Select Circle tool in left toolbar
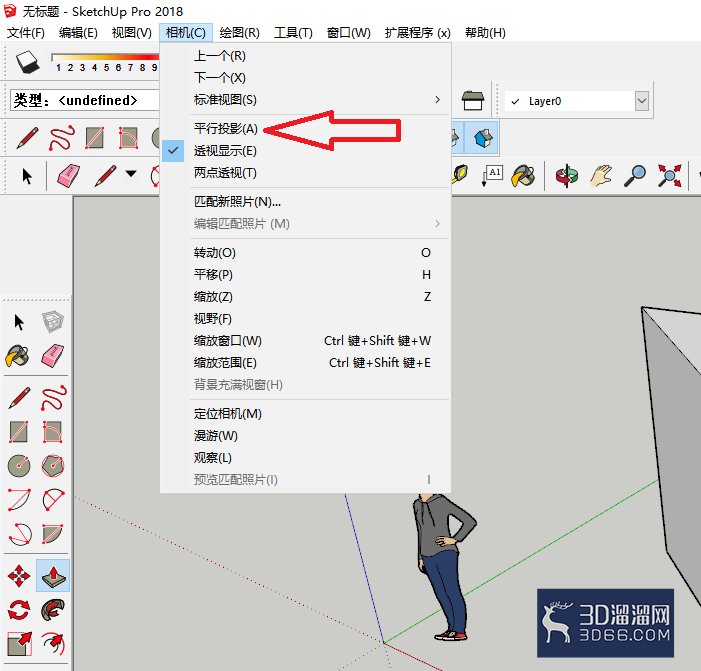 pos(19,466)
